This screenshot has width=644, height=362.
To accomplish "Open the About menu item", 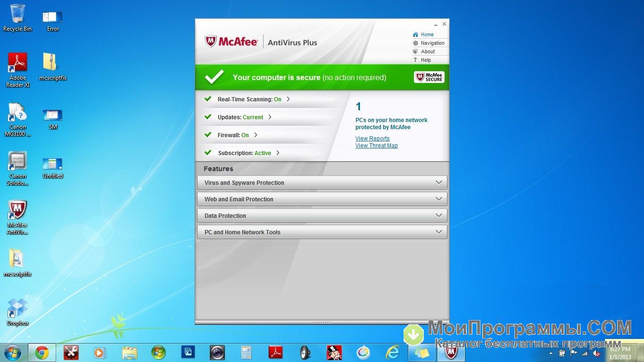I will 428,51.
